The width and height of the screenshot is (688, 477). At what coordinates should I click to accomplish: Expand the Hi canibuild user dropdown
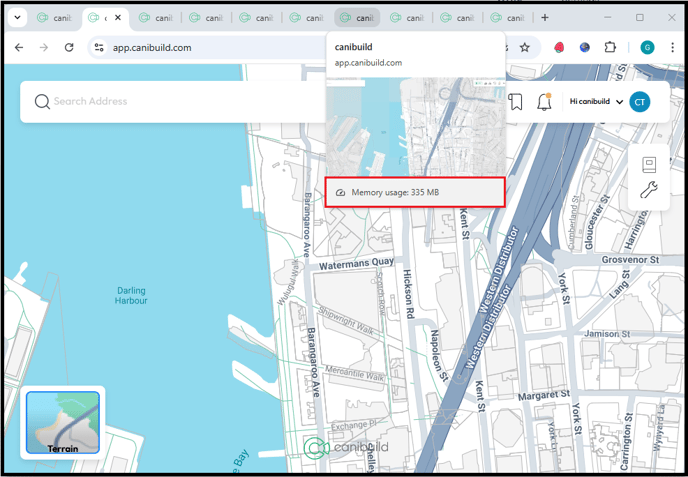coord(596,102)
